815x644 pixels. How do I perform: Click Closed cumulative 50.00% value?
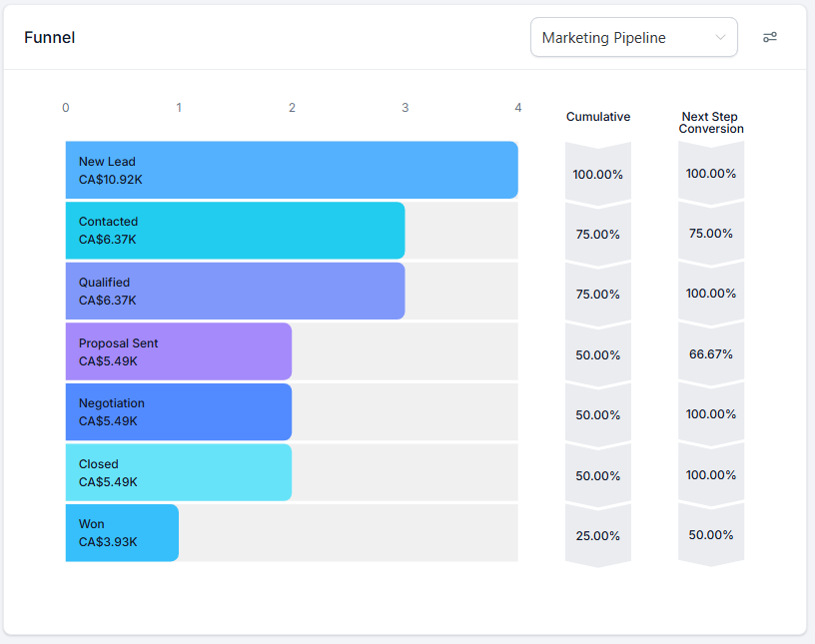click(597, 475)
